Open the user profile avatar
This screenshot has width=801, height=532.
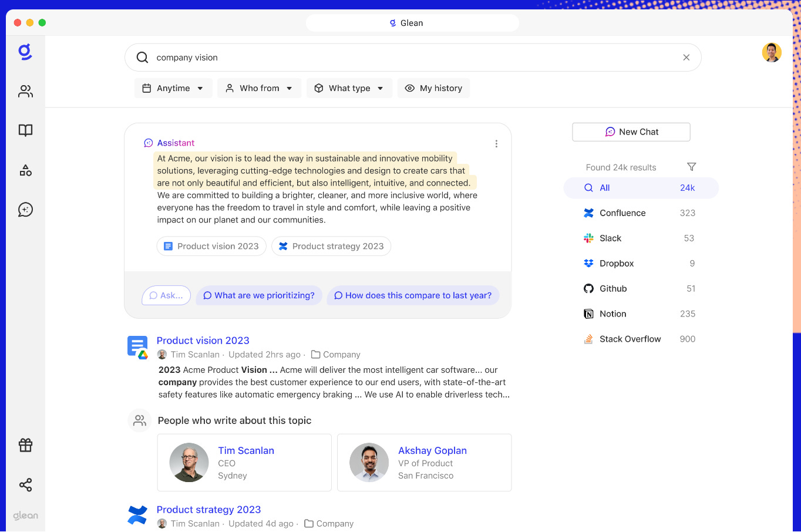[772, 52]
